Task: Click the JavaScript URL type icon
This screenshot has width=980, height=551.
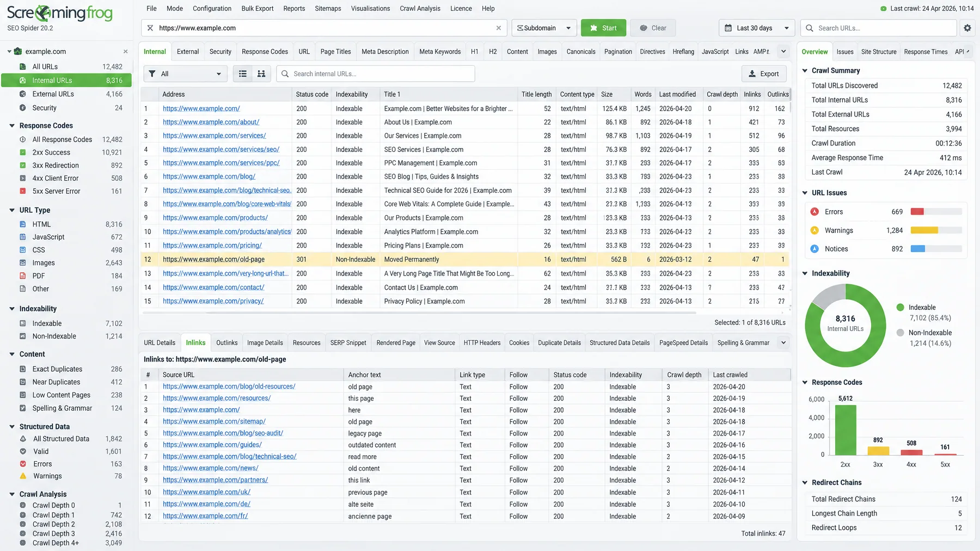Action: [23, 237]
